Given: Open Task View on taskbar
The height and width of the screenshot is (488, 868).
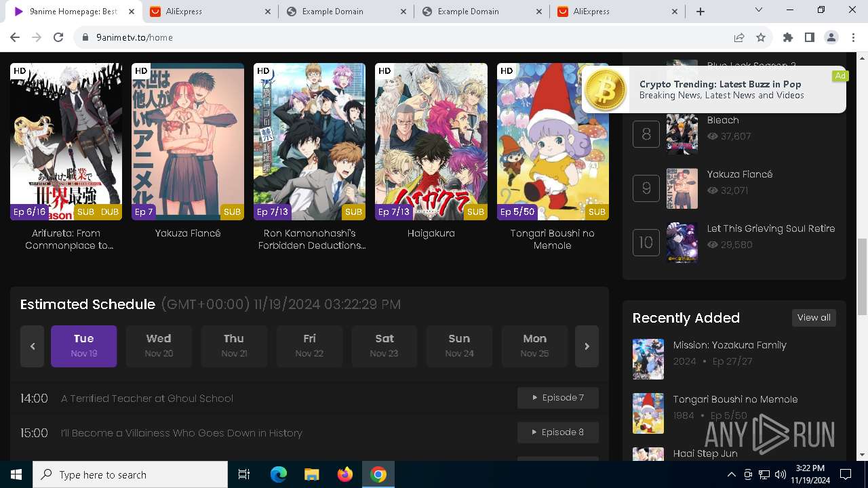Looking at the screenshot, I should [244, 474].
